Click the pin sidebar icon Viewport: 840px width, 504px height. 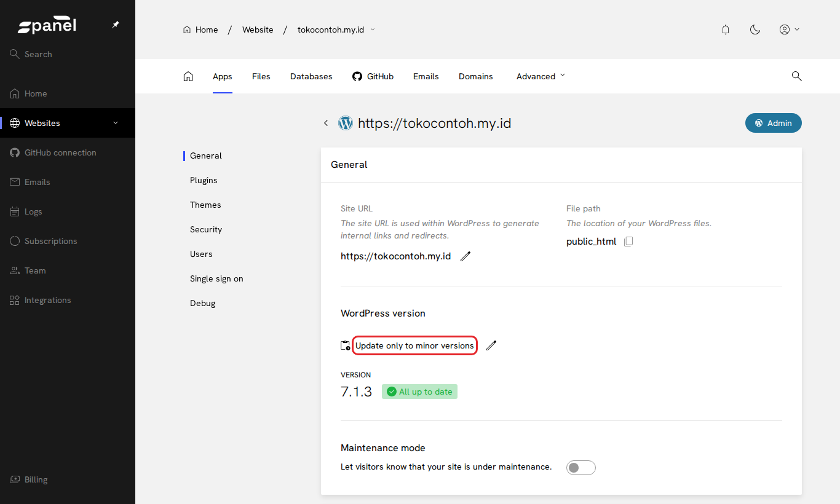pos(116,25)
